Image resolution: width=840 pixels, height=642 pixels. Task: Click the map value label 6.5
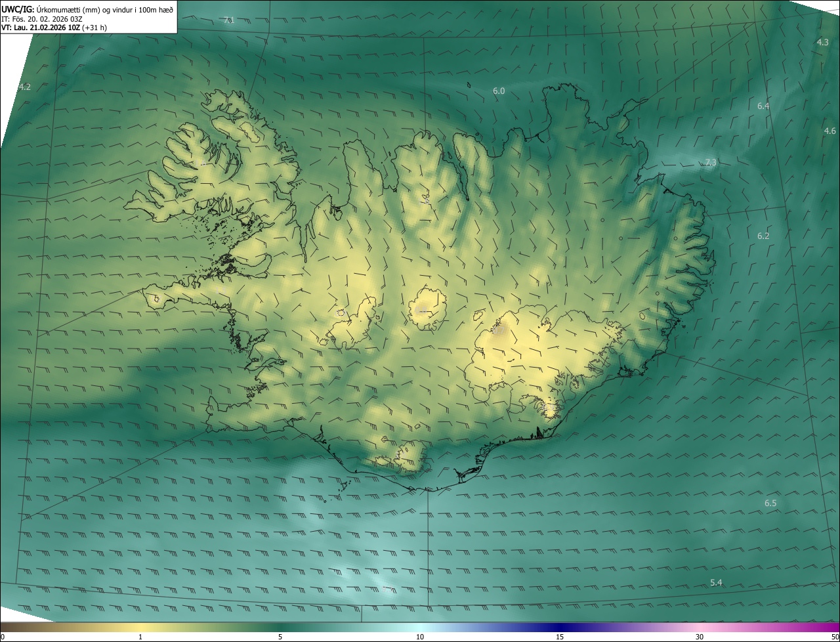pos(770,503)
